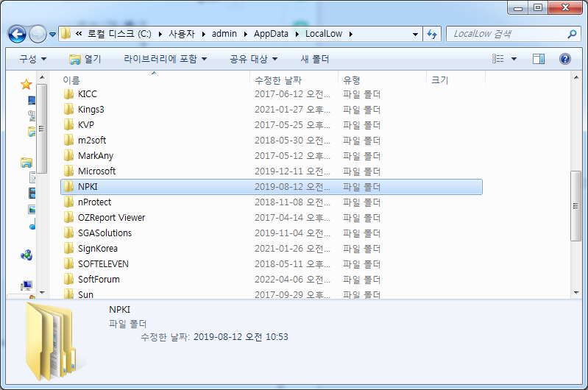Click the date 2022-04-06 in SoftForum row
Screen dimensions: 588x390
click(279, 280)
